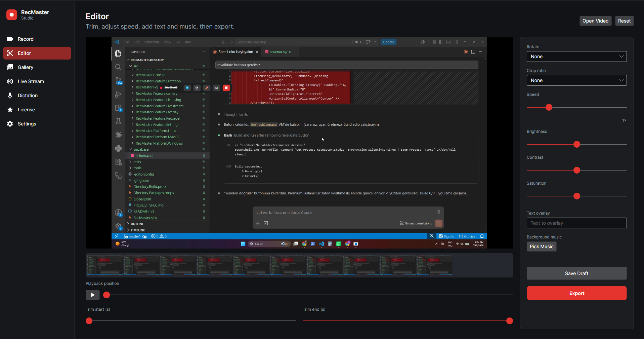
Task: Open the Rotate dropdown
Action: 576,57
